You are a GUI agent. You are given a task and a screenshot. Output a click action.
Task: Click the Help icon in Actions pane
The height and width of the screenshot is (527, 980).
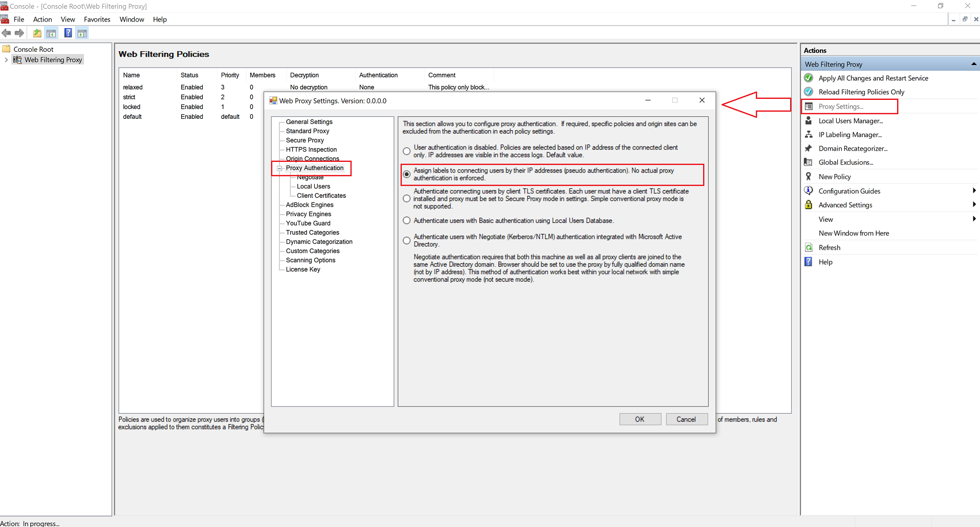click(x=809, y=262)
